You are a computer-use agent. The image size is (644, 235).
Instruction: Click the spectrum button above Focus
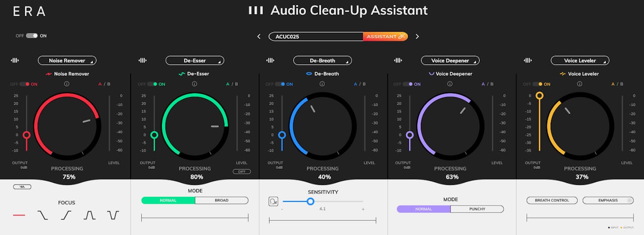(22, 187)
